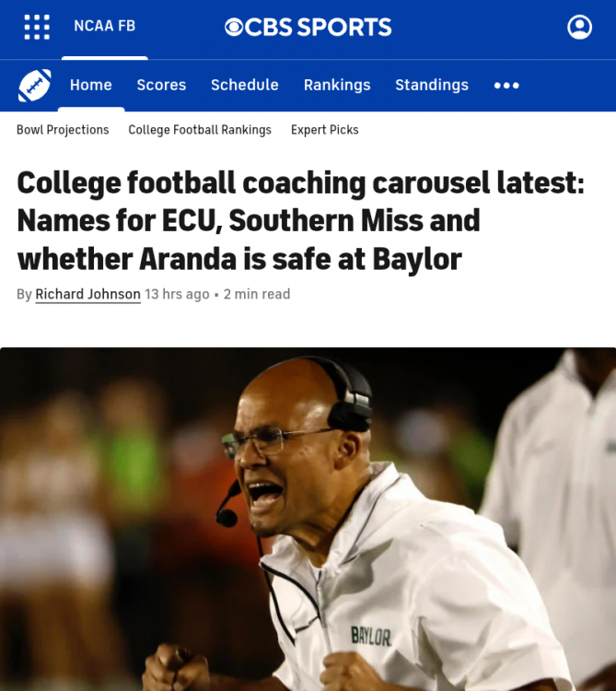
Task: Click the football icon in the nav bar
Action: pos(34,86)
